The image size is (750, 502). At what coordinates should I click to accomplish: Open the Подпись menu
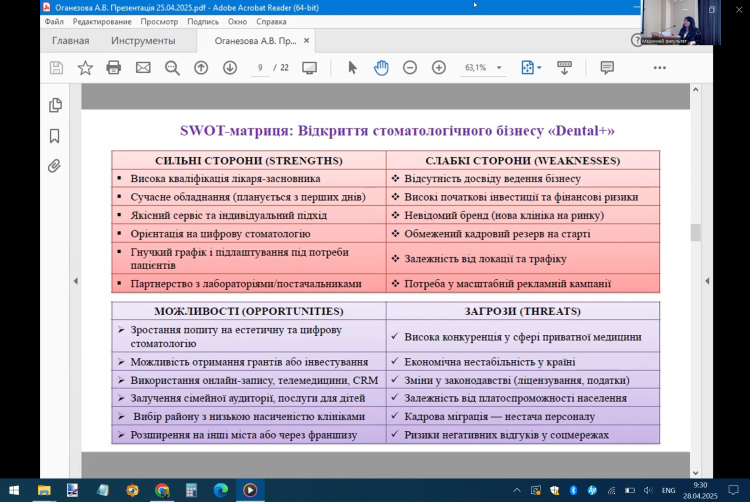pos(203,22)
